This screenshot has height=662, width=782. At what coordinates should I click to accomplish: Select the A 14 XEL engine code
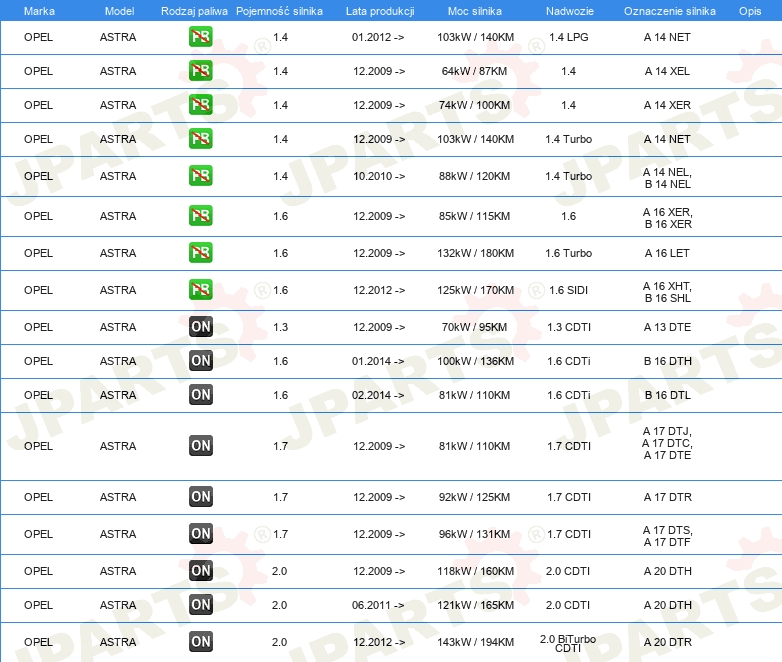[667, 71]
